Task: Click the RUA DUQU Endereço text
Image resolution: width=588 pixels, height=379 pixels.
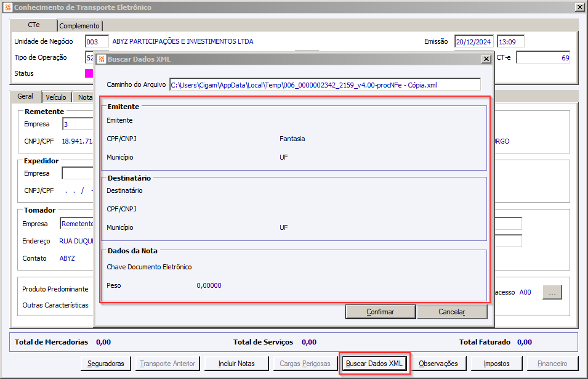Action: click(x=76, y=241)
